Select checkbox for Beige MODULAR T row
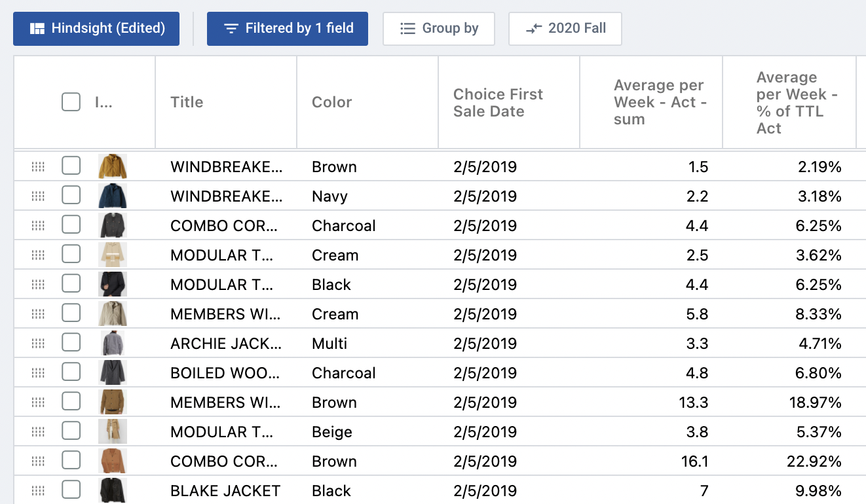The height and width of the screenshot is (504, 866). point(71,431)
